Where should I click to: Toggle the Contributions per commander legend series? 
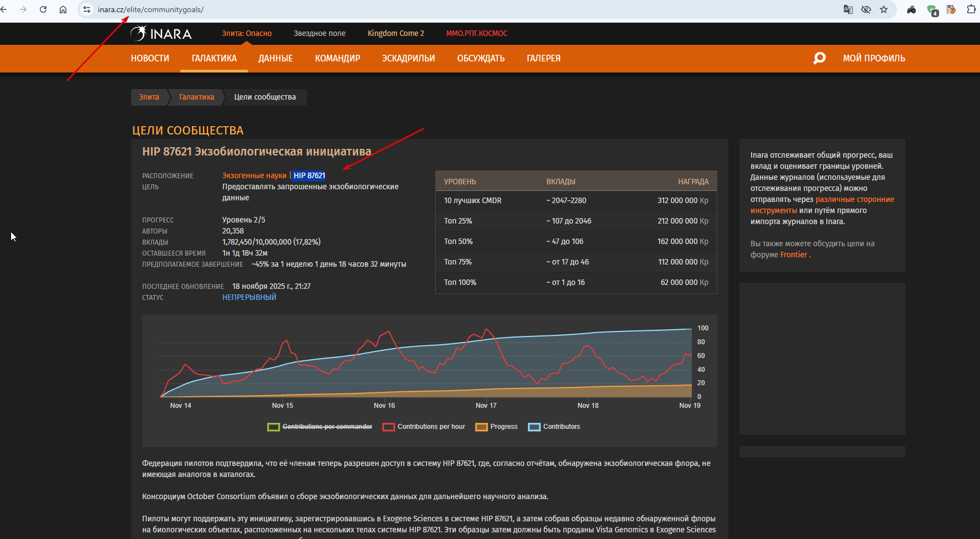pos(327,427)
